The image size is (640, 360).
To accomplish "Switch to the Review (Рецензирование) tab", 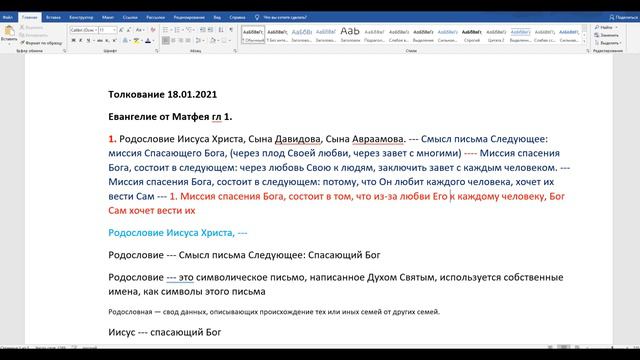I will [x=189, y=18].
